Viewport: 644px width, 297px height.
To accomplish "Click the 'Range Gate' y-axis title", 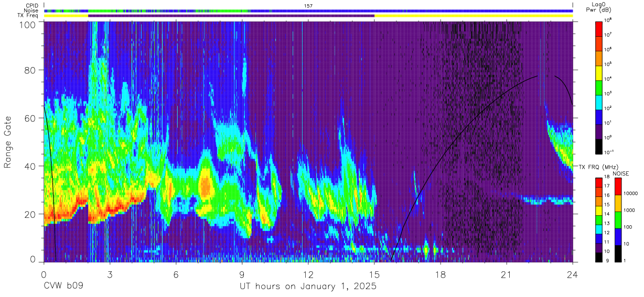I will click(x=8, y=141).
